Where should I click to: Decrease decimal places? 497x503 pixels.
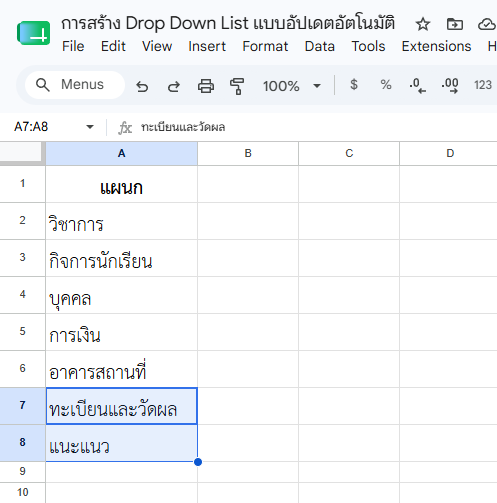(418, 85)
